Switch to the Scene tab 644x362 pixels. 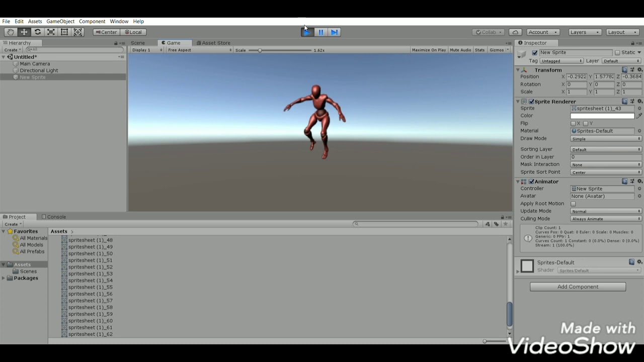coord(137,43)
